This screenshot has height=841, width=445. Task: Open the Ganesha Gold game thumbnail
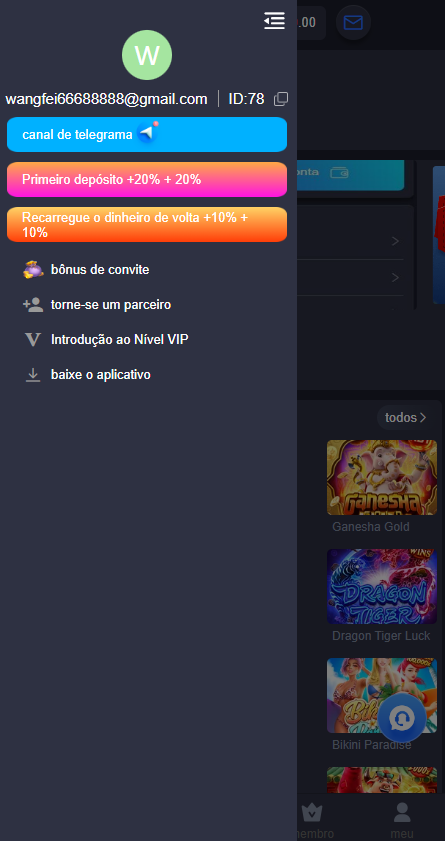click(382, 477)
